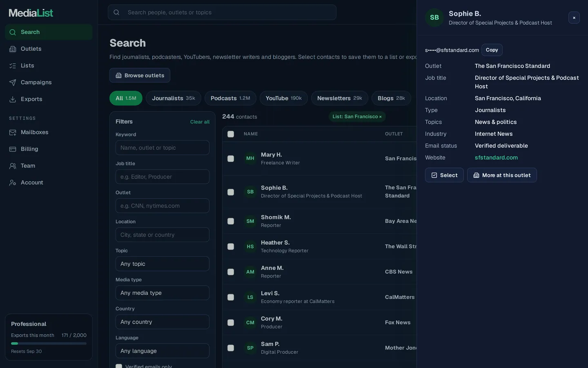This screenshot has height=368, width=588.
Task: Select the Newsletters filter tab
Action: pos(340,98)
